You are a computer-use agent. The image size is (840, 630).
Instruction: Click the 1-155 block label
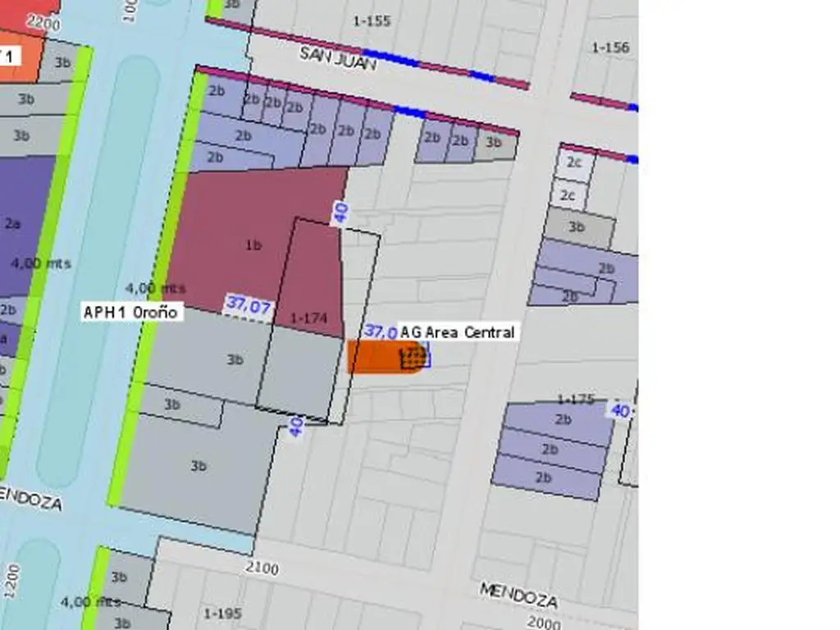(x=372, y=21)
